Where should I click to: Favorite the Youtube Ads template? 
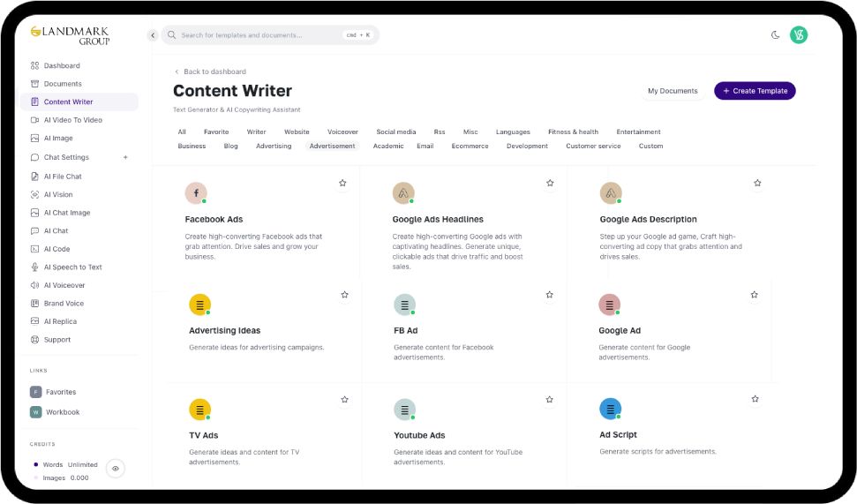[x=550, y=400]
